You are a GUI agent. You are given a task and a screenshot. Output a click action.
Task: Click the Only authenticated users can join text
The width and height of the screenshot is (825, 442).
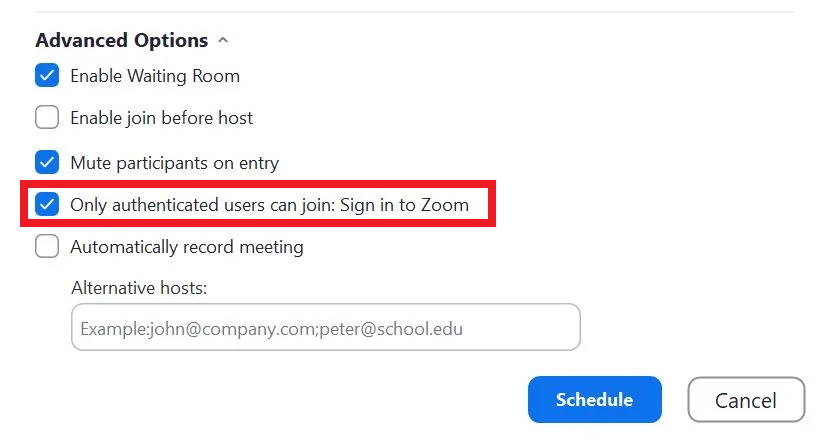click(x=201, y=205)
